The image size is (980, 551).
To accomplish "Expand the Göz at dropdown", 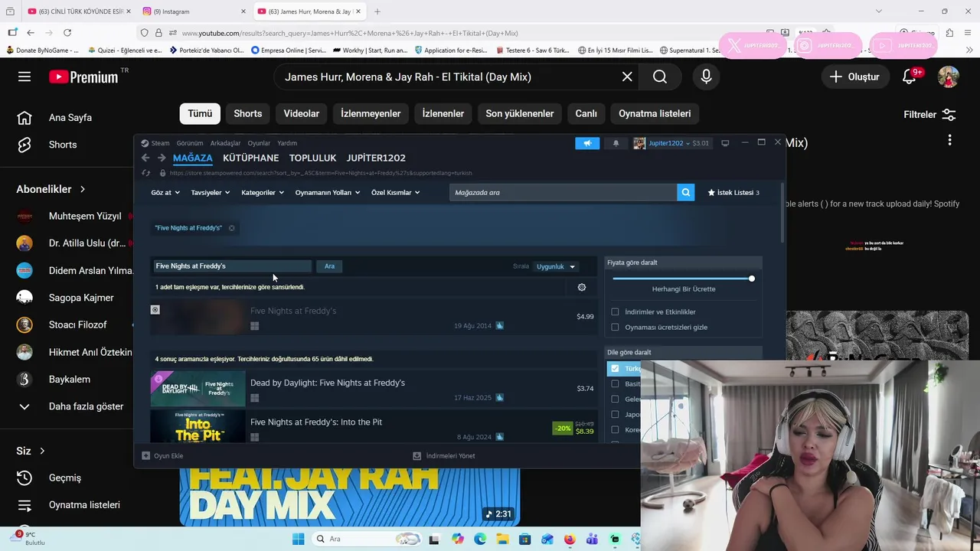I will click(165, 193).
